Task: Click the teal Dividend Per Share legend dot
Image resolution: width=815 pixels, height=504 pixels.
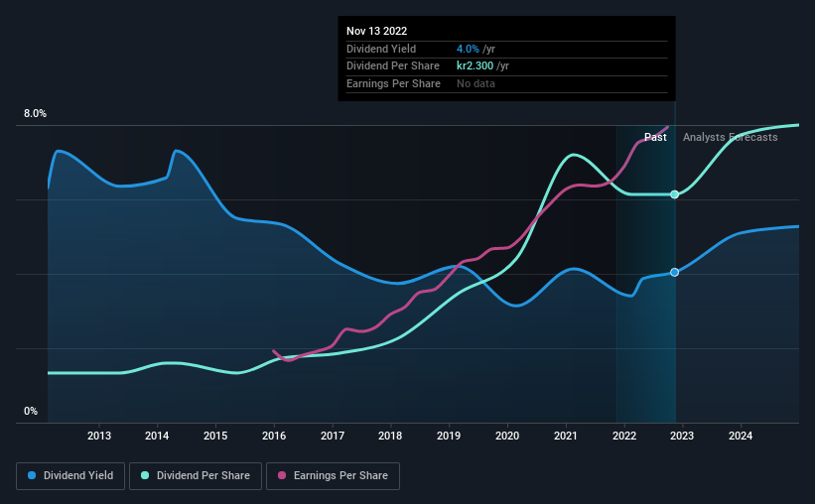Action: 145,475
